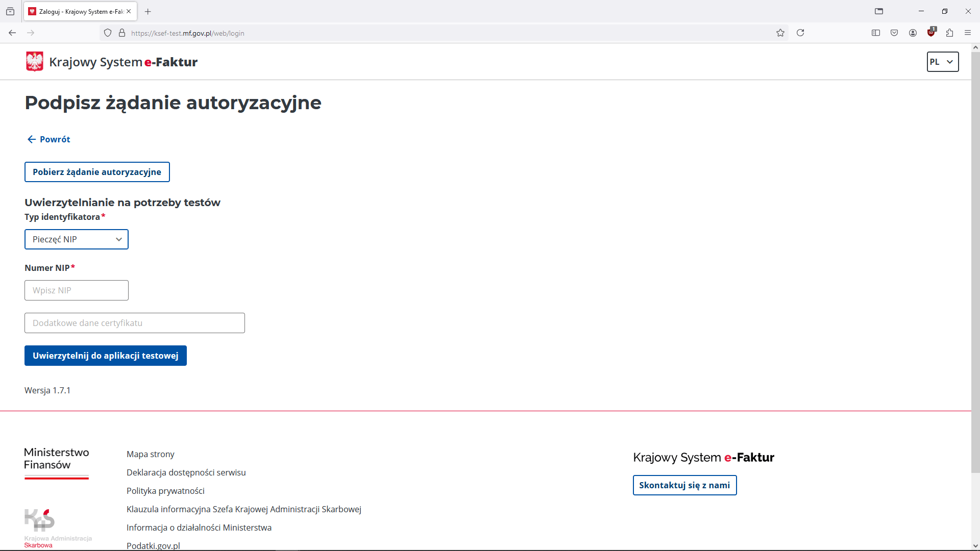Open a new browser tab
980x551 pixels.
(x=148, y=11)
